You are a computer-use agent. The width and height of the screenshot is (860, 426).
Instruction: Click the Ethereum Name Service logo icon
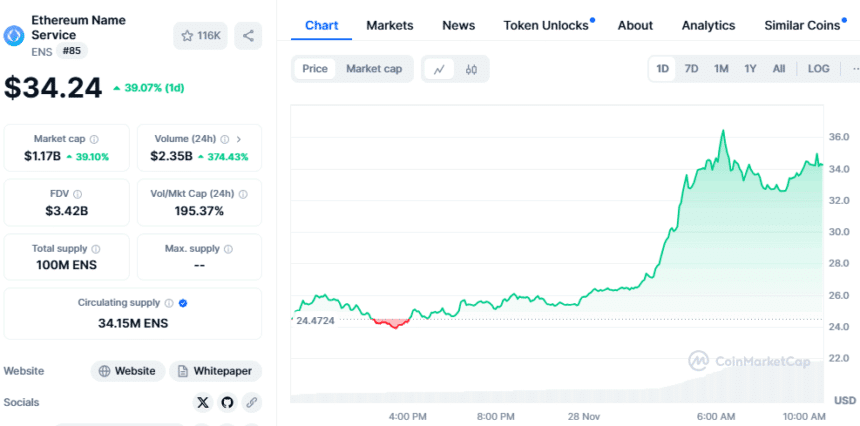tap(14, 36)
